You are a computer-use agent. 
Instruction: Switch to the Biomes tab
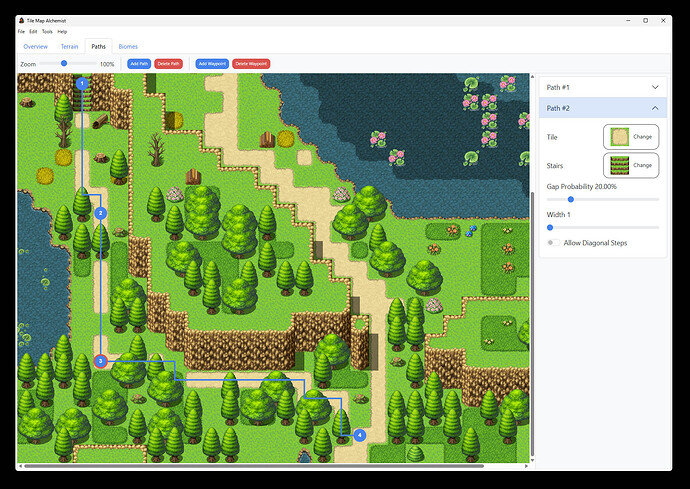(x=128, y=47)
